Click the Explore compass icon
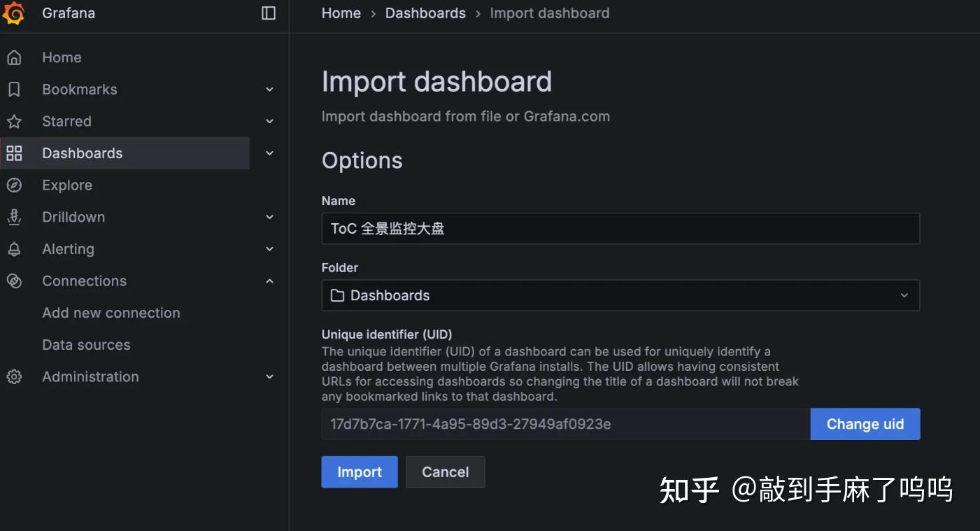The image size is (980, 531). (14, 185)
